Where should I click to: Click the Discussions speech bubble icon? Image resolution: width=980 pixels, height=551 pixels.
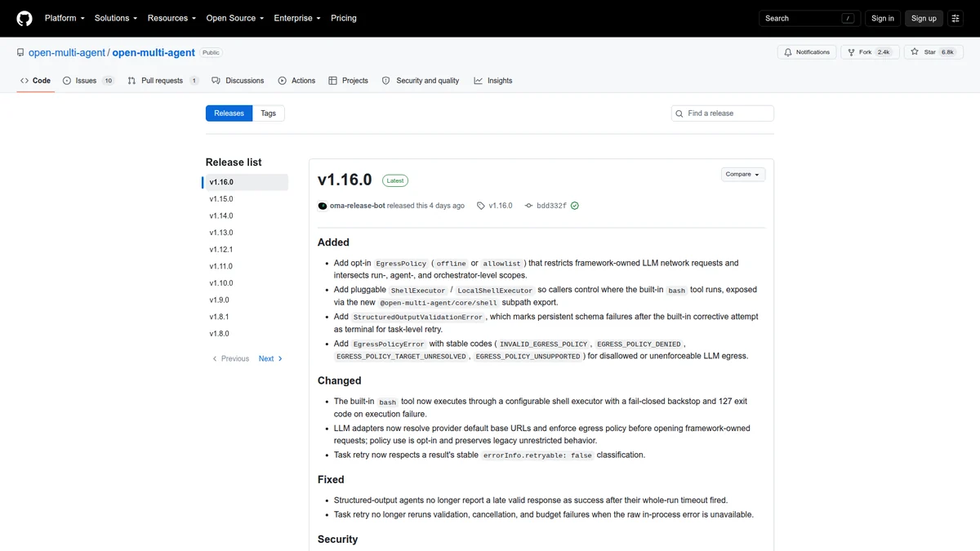tap(216, 81)
